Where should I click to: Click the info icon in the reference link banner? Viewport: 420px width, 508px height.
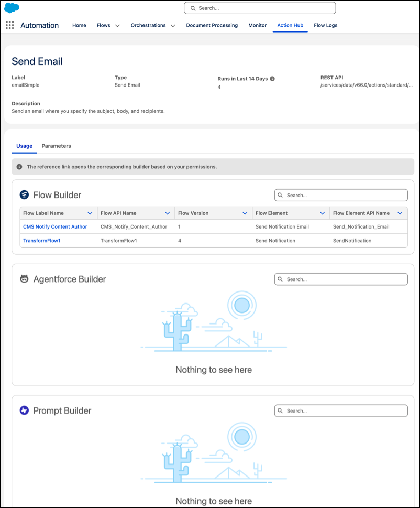[x=19, y=167]
